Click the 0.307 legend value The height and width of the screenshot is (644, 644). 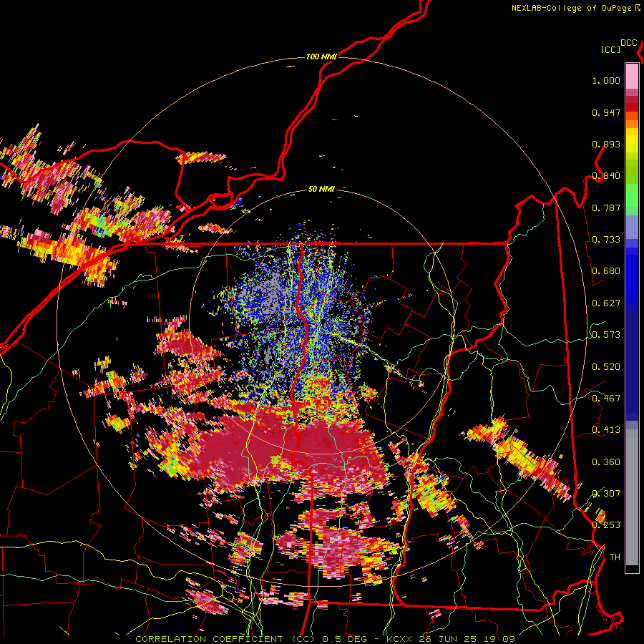tap(606, 494)
